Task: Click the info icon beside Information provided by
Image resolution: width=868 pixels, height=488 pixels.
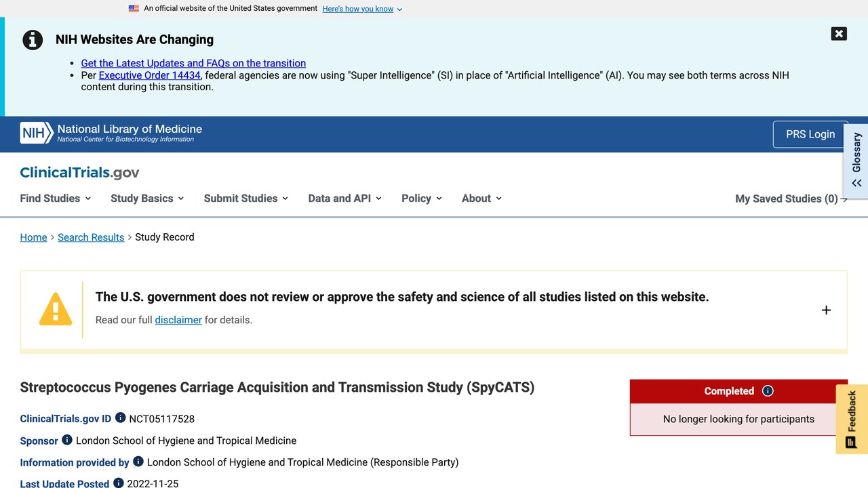Action: [138, 461]
